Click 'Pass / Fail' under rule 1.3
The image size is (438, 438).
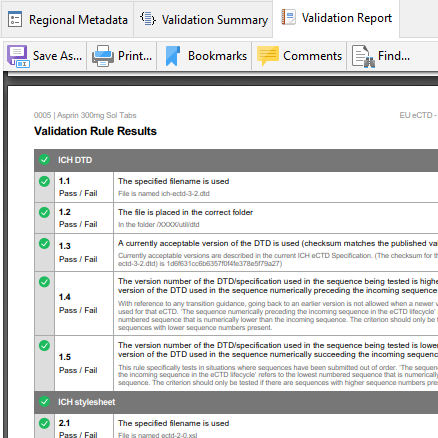pos(78,259)
